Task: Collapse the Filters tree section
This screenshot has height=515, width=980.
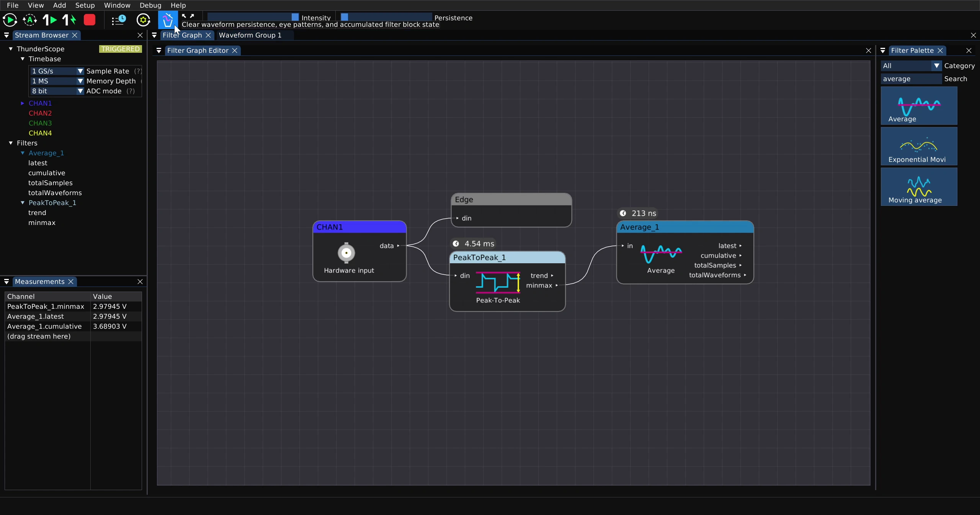Action: [11, 143]
